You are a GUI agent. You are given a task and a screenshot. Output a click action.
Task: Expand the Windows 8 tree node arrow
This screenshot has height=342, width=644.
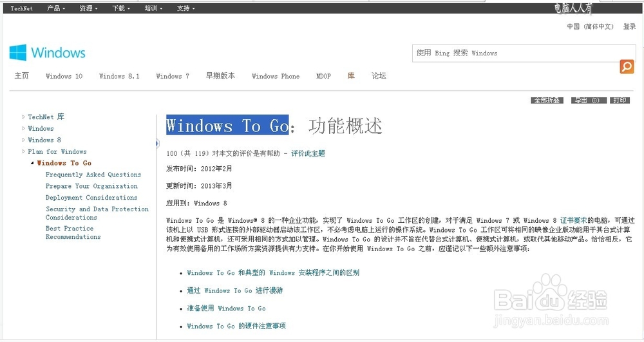23,140
